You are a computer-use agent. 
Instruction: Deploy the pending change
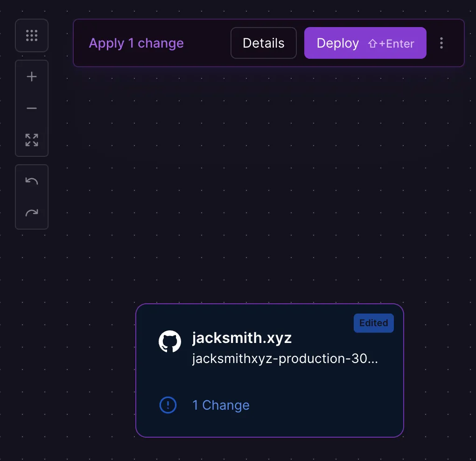(x=338, y=43)
